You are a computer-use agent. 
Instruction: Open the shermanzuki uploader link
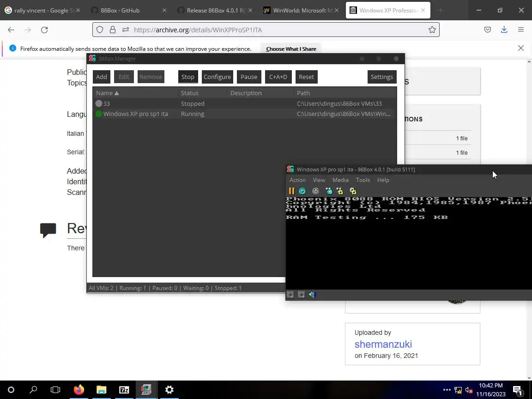tap(383, 344)
